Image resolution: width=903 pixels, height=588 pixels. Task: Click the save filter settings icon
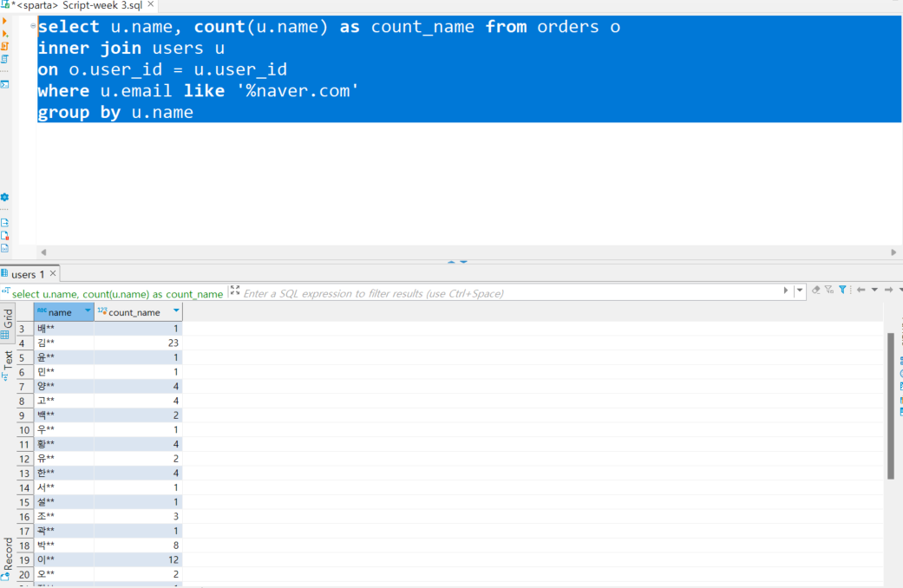point(829,290)
